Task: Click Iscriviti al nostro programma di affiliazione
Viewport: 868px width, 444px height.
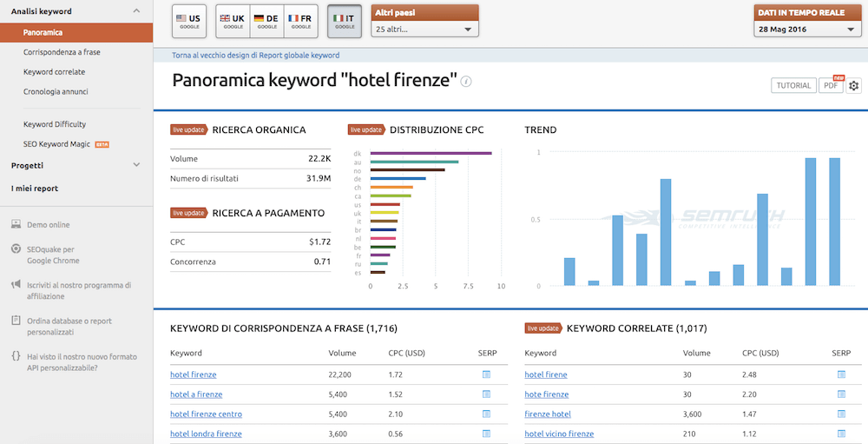Action: pos(79,290)
